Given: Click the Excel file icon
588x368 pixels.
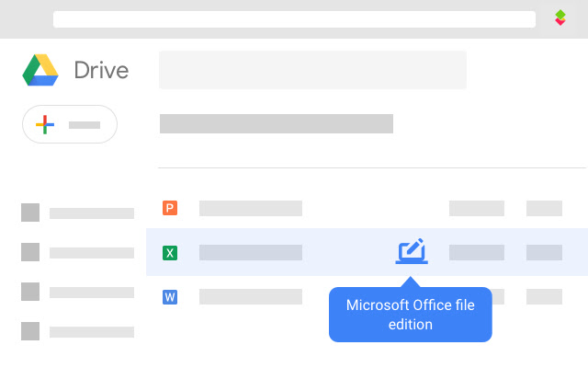Looking at the screenshot, I should 169,252.
